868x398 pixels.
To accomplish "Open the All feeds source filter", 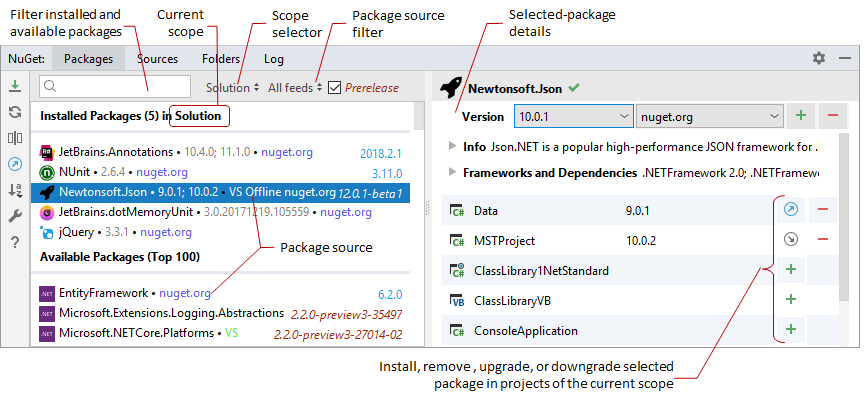I will coord(295,87).
